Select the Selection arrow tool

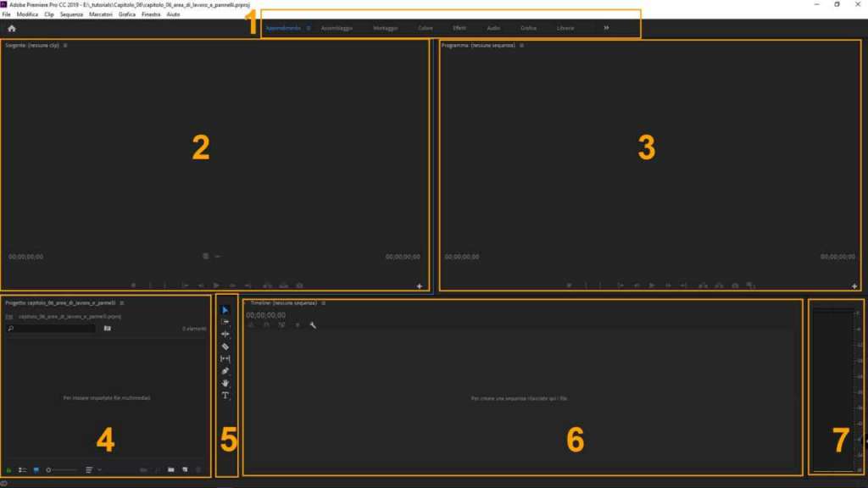coord(225,310)
